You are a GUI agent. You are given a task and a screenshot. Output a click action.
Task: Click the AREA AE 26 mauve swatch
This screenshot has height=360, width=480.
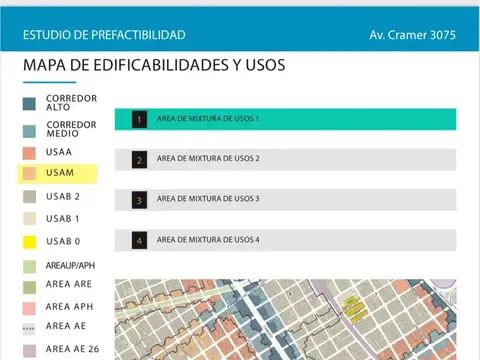click(x=29, y=351)
